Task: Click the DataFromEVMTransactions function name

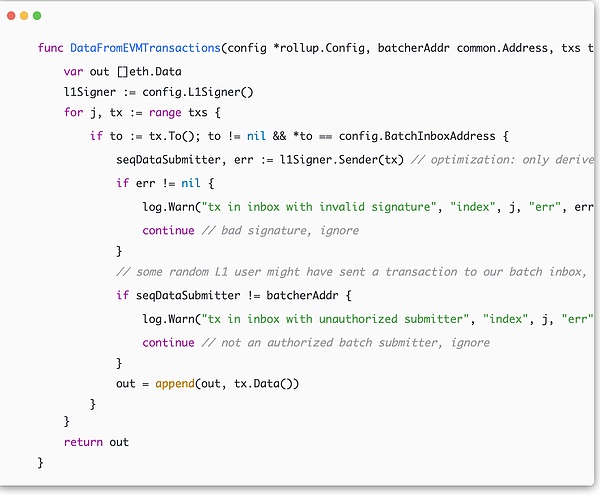Action: [144, 48]
